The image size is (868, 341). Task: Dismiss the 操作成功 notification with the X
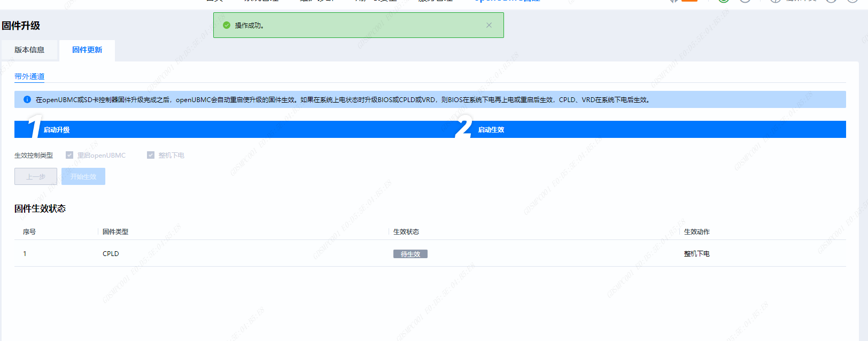(489, 25)
